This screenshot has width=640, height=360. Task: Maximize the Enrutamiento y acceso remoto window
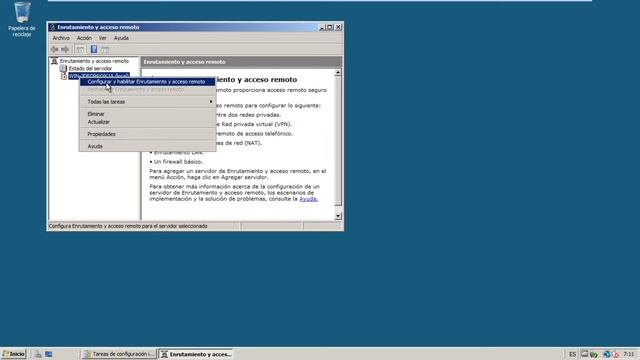click(x=330, y=27)
